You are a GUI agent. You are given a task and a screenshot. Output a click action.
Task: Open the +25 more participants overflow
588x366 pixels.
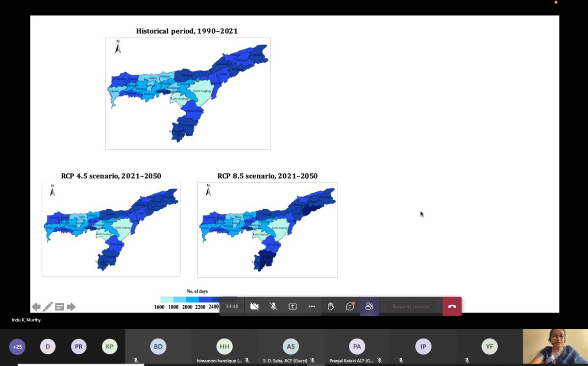click(x=18, y=347)
